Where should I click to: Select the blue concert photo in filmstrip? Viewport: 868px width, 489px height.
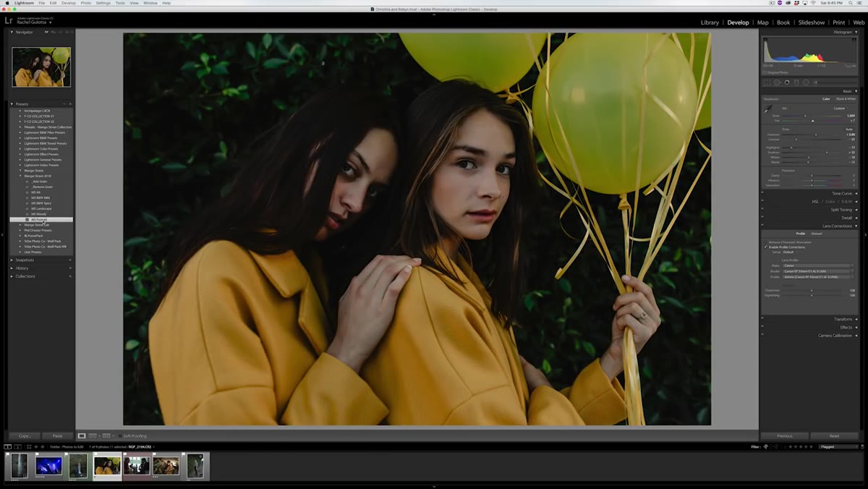tap(48, 466)
